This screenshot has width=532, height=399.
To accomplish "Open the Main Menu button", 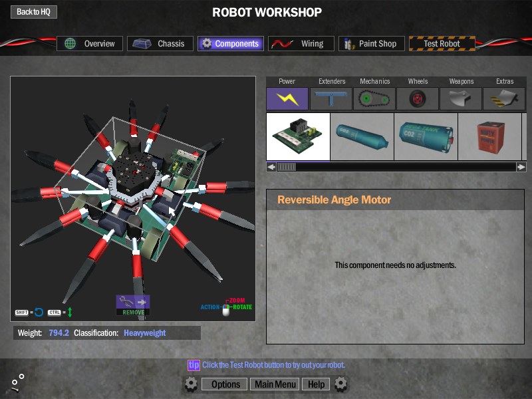I will coord(275,384).
